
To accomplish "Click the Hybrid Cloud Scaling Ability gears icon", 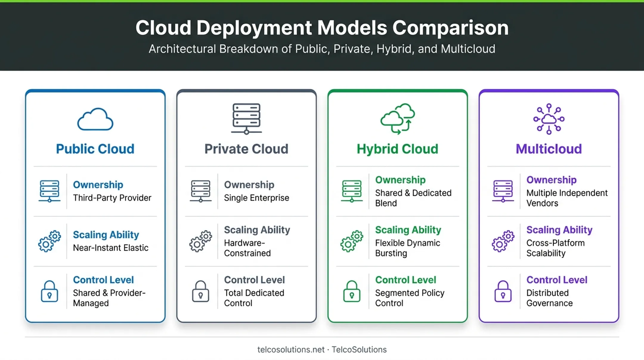I will (352, 241).
